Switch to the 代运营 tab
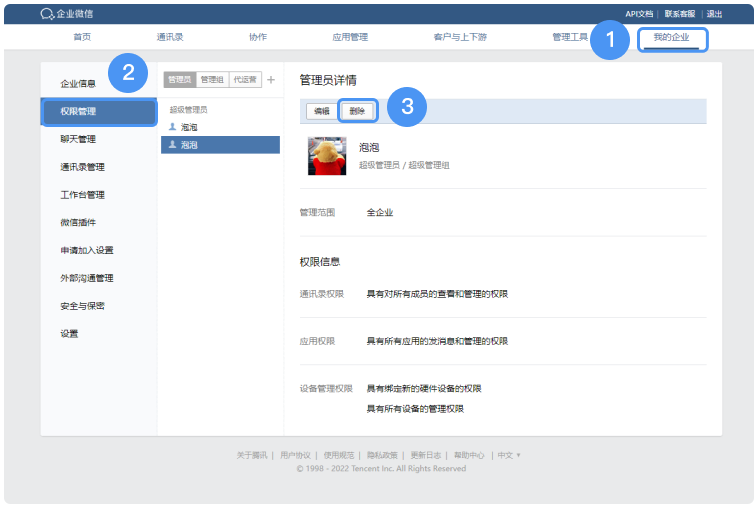Image resolution: width=756 pixels, height=508 pixels. (x=244, y=80)
